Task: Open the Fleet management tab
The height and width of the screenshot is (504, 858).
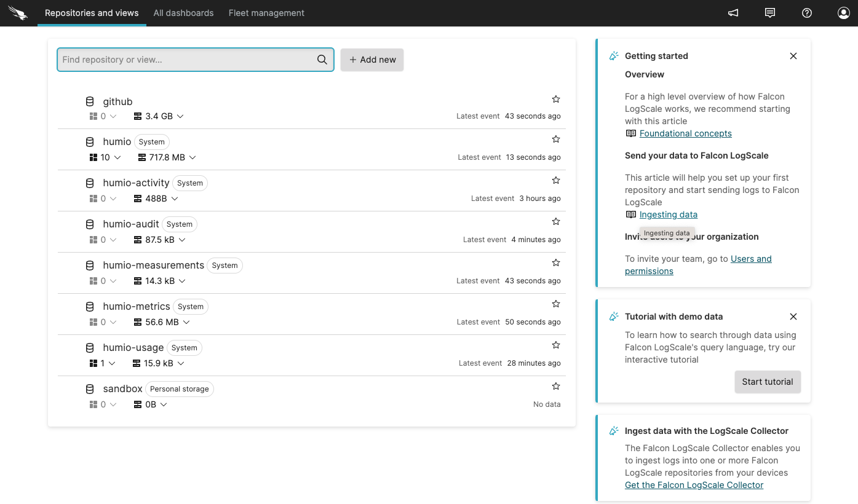Action: coord(266,12)
